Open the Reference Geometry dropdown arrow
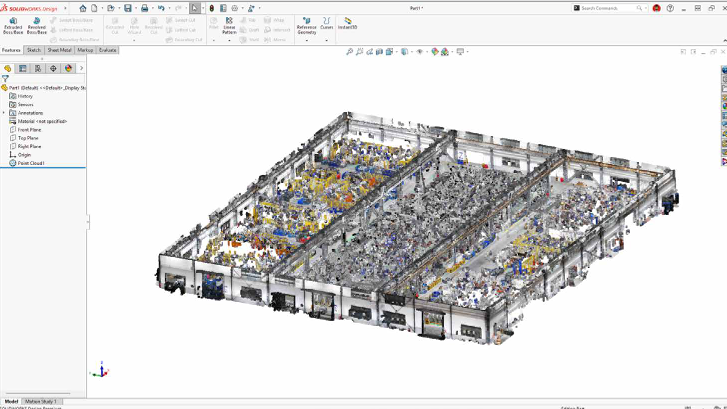Screen dimensions: 727x409 (x=306, y=40)
